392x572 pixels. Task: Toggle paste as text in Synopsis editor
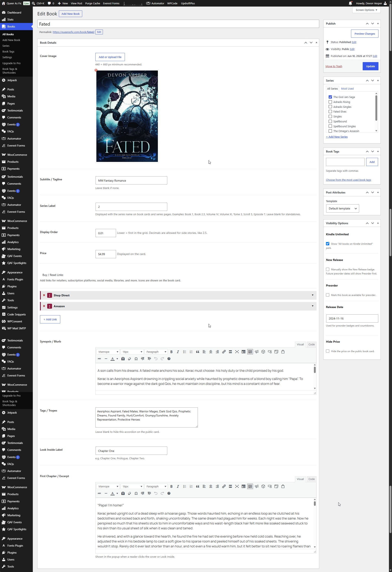pyautogui.click(x=123, y=359)
